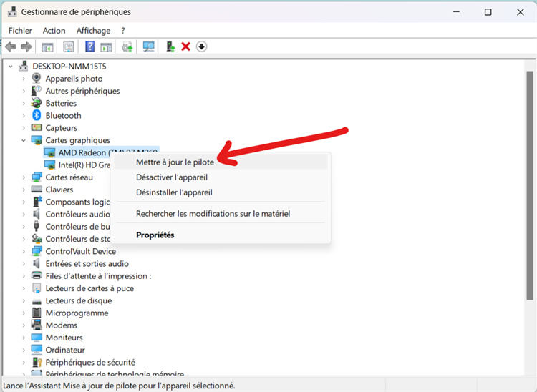The width and height of the screenshot is (537, 392).
Task: Collapse the DESKTOP-NMM15T5 root node
Action: click(x=11, y=67)
